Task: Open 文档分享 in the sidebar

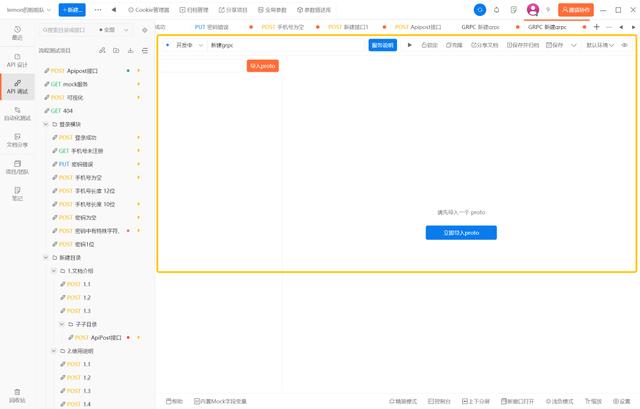Action: (x=17, y=140)
